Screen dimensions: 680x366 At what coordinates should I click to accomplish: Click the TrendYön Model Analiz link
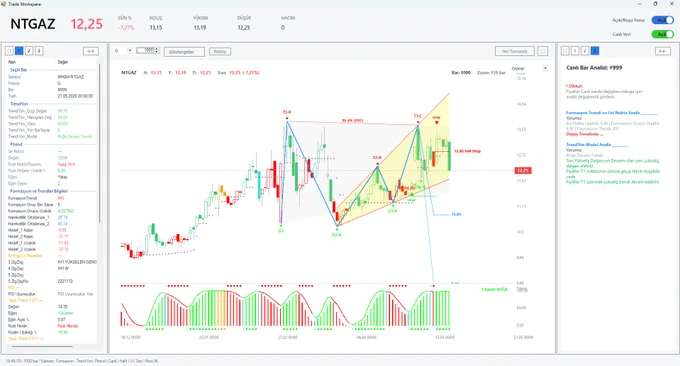click(597, 144)
